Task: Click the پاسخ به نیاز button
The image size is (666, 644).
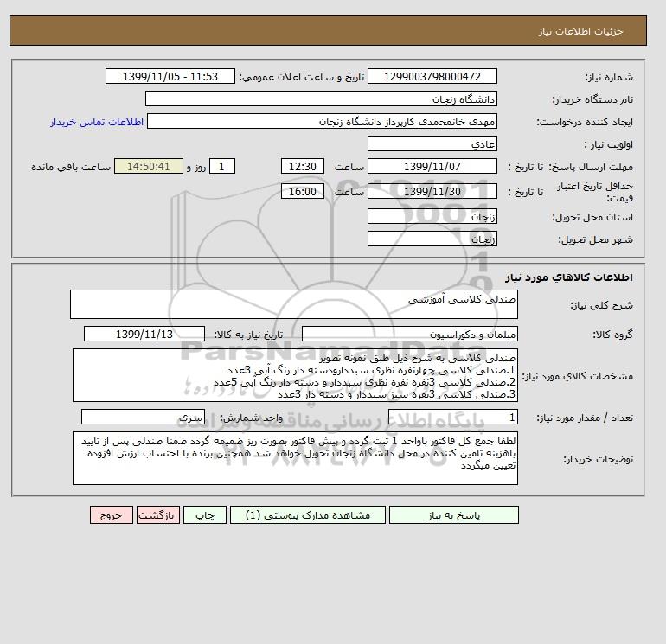Action: point(453,515)
